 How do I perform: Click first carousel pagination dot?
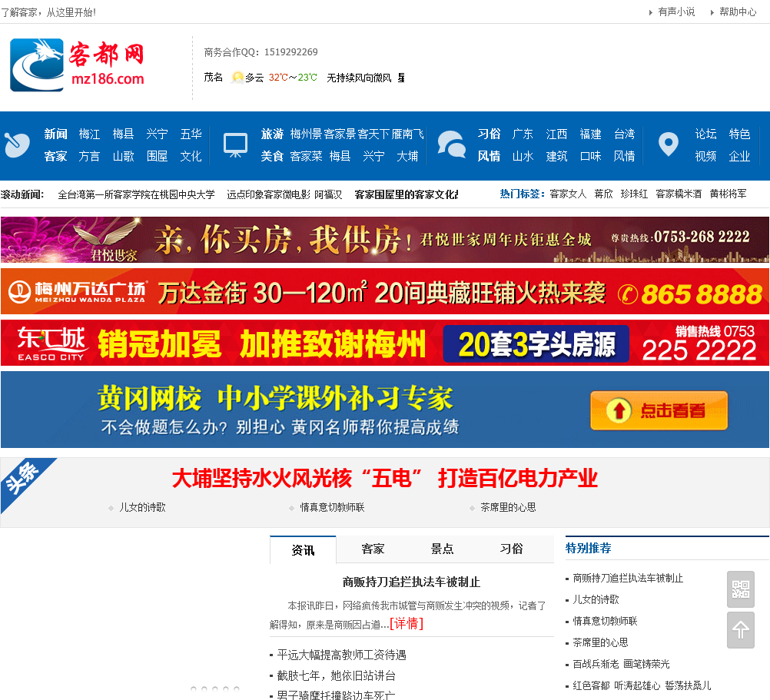(x=194, y=689)
